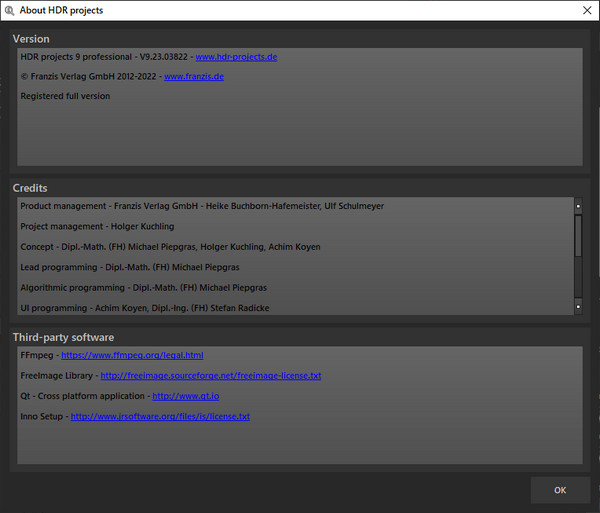Open the www.hdr-projects.de link
The image size is (600, 513).
click(236, 57)
